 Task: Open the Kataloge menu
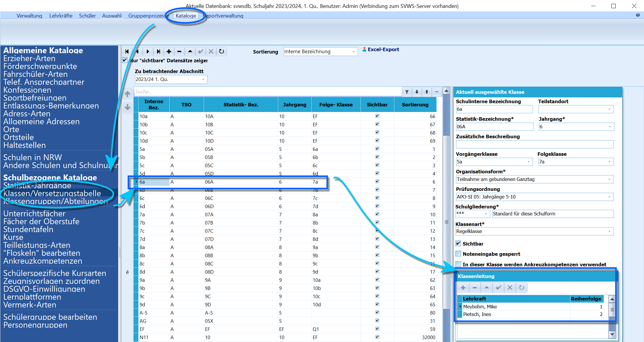click(x=186, y=16)
